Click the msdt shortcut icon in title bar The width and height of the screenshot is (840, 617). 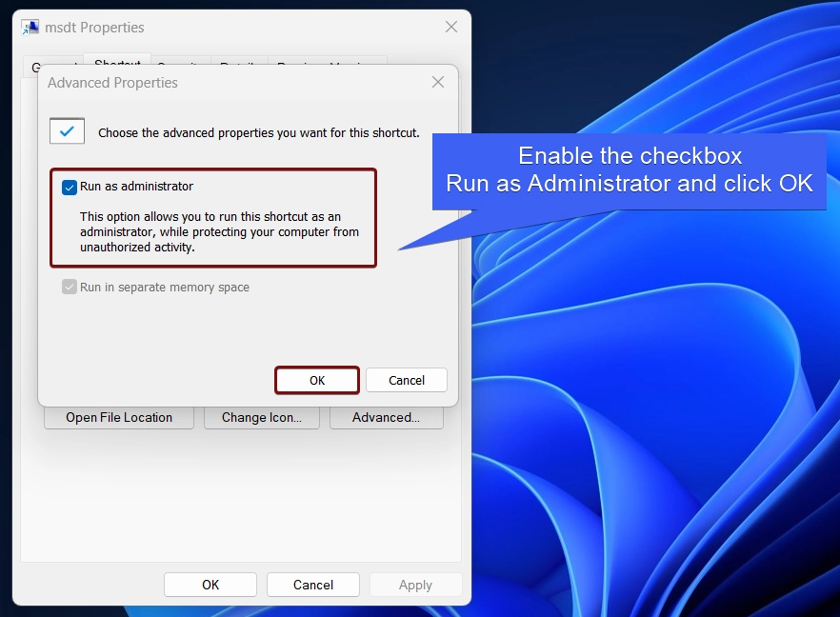click(30, 28)
